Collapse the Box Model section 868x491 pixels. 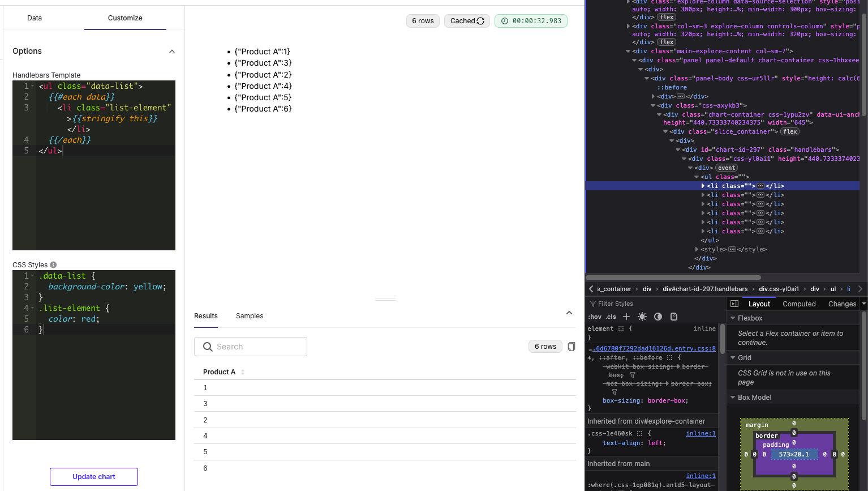pos(733,398)
